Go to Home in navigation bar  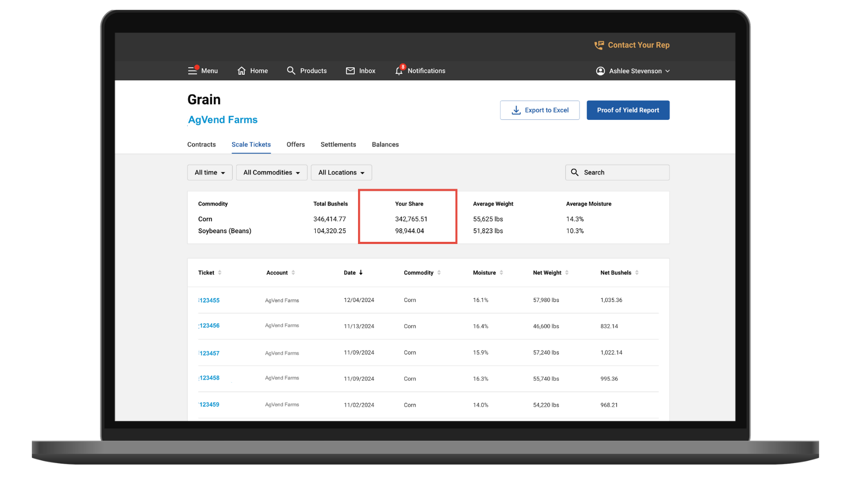259,71
